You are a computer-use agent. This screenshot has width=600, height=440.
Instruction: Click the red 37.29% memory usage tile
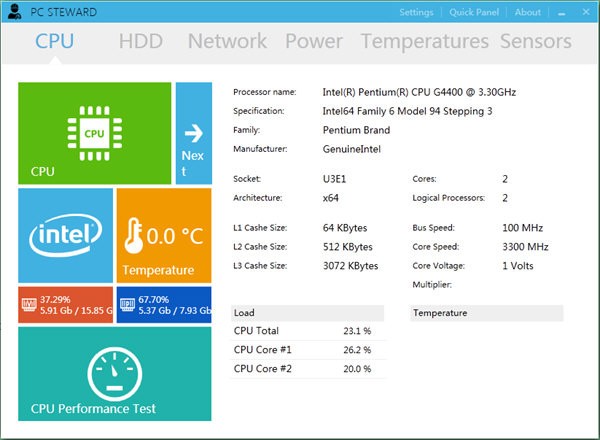pos(65,304)
